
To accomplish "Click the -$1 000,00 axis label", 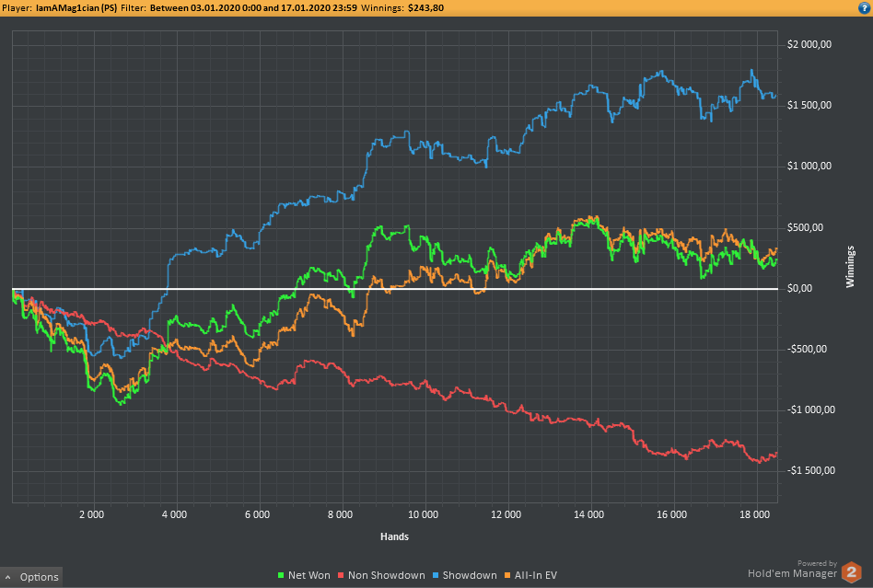I will tap(811, 410).
